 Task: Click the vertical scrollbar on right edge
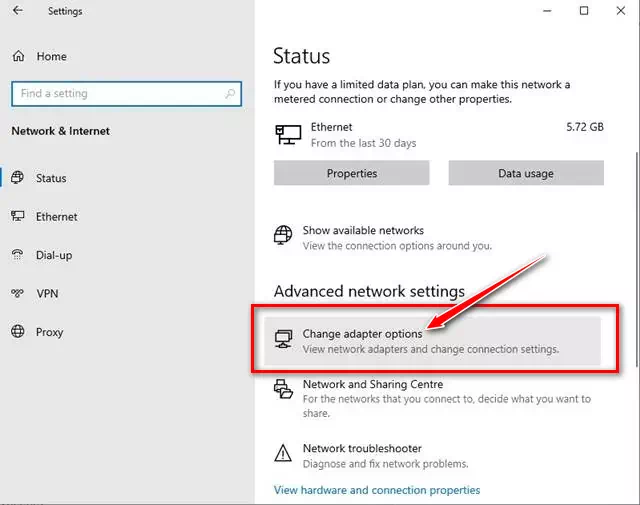pos(637,259)
